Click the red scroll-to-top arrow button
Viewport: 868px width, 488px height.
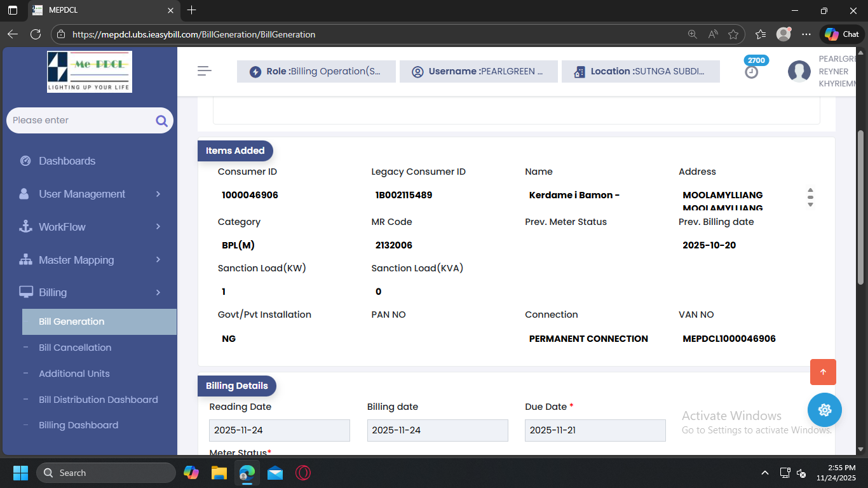[x=823, y=372]
